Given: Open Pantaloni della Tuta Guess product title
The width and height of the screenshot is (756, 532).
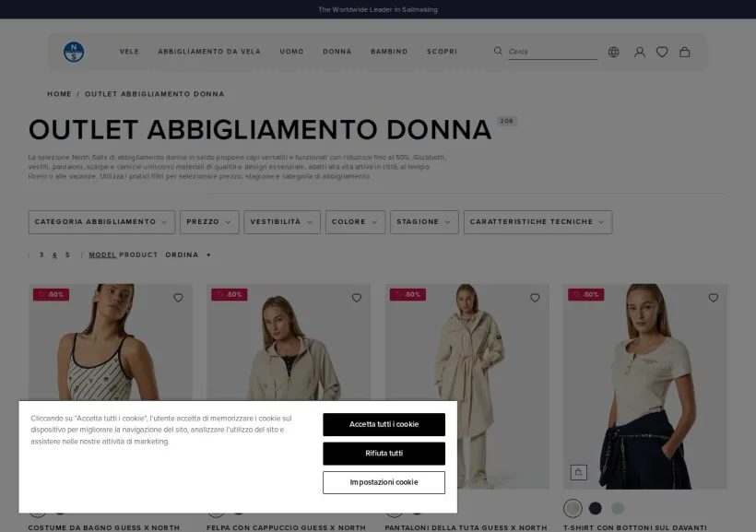Looking at the screenshot, I should coord(466,527).
